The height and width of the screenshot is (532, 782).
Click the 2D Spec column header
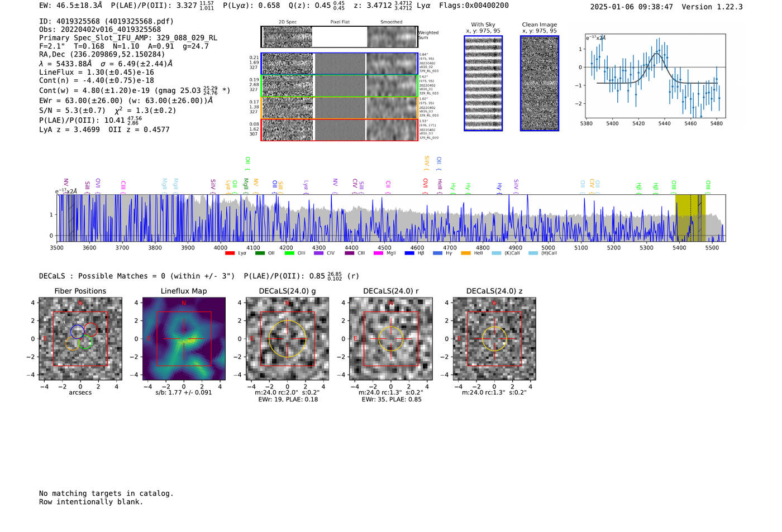(288, 22)
